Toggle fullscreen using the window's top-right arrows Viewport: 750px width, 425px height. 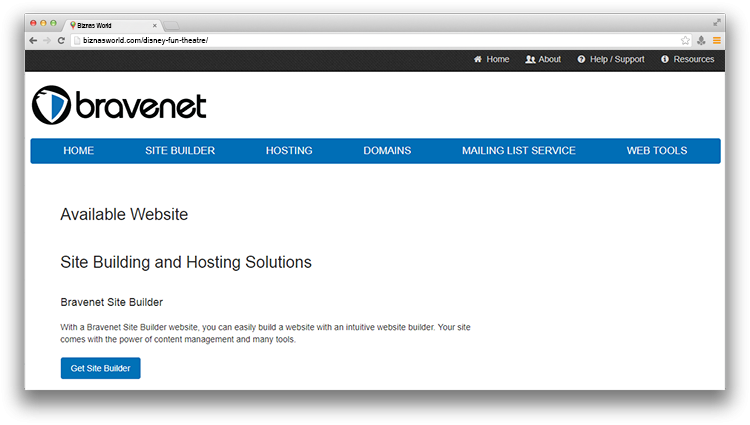pos(716,22)
